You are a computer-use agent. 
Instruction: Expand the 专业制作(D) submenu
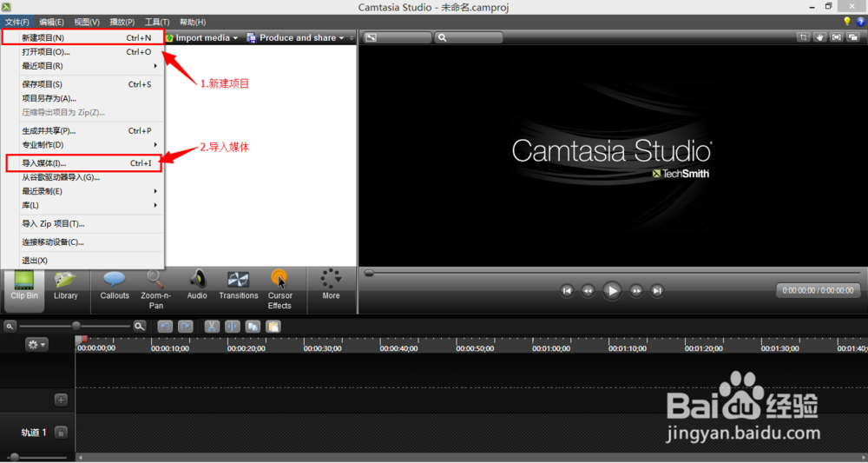click(155, 144)
